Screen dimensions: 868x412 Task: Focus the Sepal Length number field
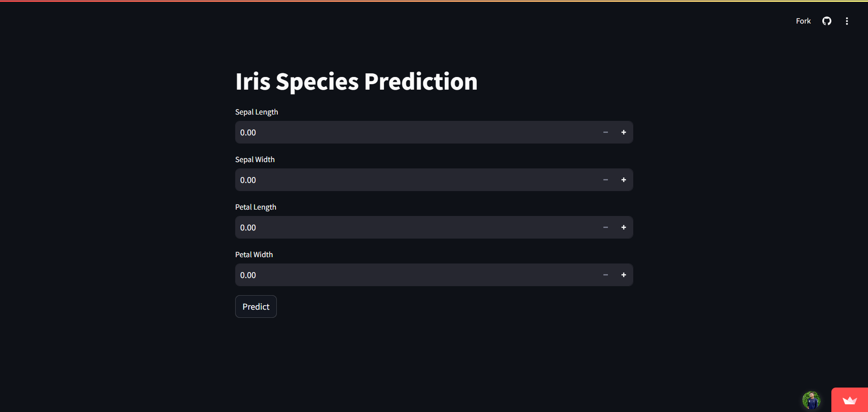(x=416, y=132)
